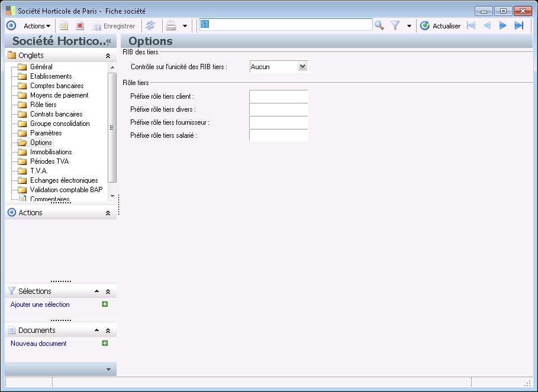538x392 pixels.
Task: Click the Immobilisations folder icon
Action: pos(22,152)
